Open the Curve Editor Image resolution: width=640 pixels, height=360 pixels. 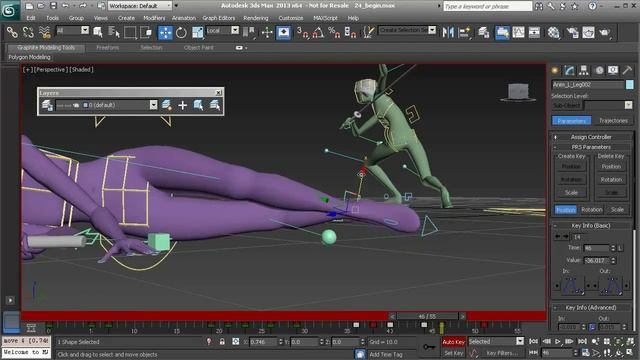518,32
